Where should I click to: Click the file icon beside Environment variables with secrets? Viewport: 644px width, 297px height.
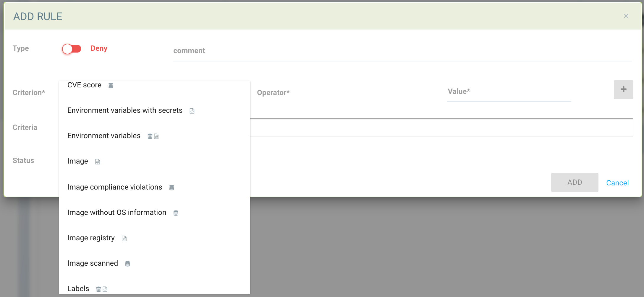(x=192, y=111)
